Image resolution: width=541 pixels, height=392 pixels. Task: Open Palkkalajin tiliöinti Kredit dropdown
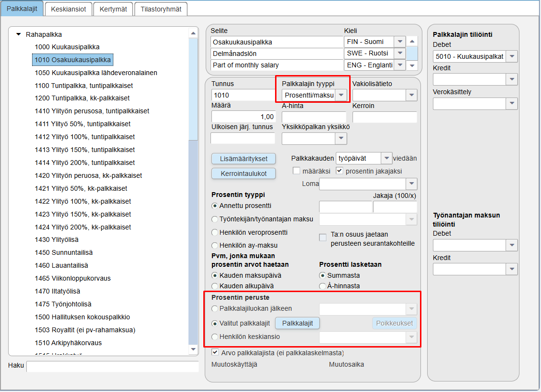(x=512, y=79)
